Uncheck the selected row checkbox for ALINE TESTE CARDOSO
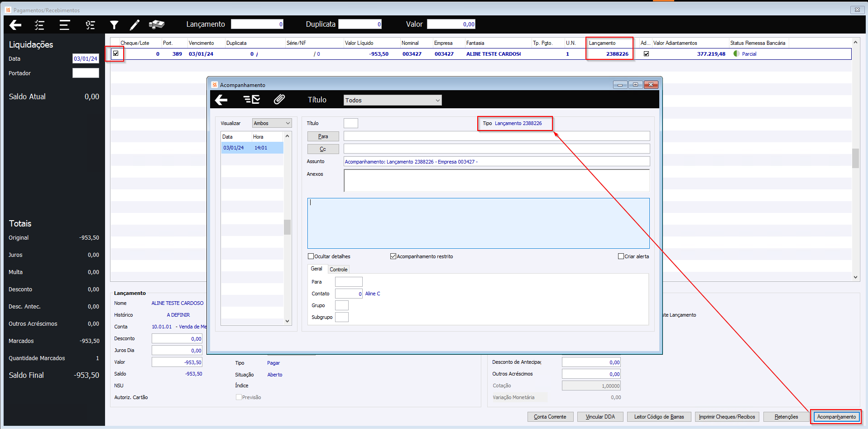 pyautogui.click(x=116, y=53)
